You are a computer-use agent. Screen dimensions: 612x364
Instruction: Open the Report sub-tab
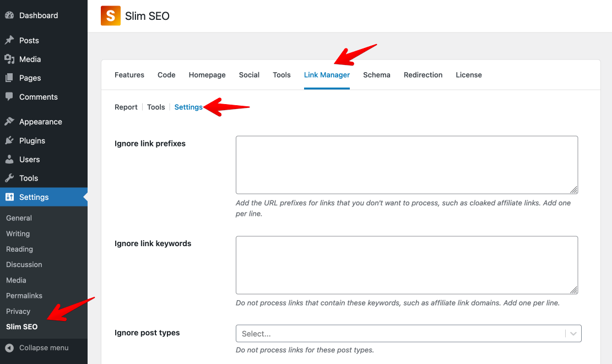tap(126, 107)
